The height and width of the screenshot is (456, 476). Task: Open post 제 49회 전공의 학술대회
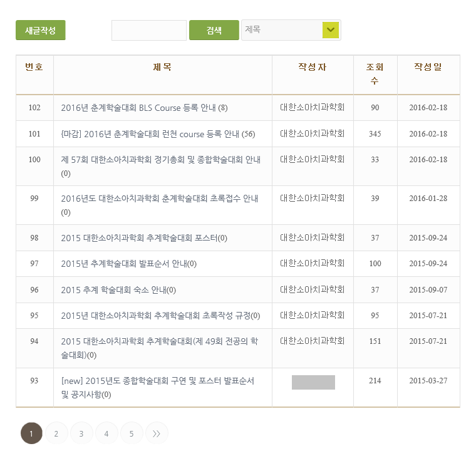click(160, 341)
